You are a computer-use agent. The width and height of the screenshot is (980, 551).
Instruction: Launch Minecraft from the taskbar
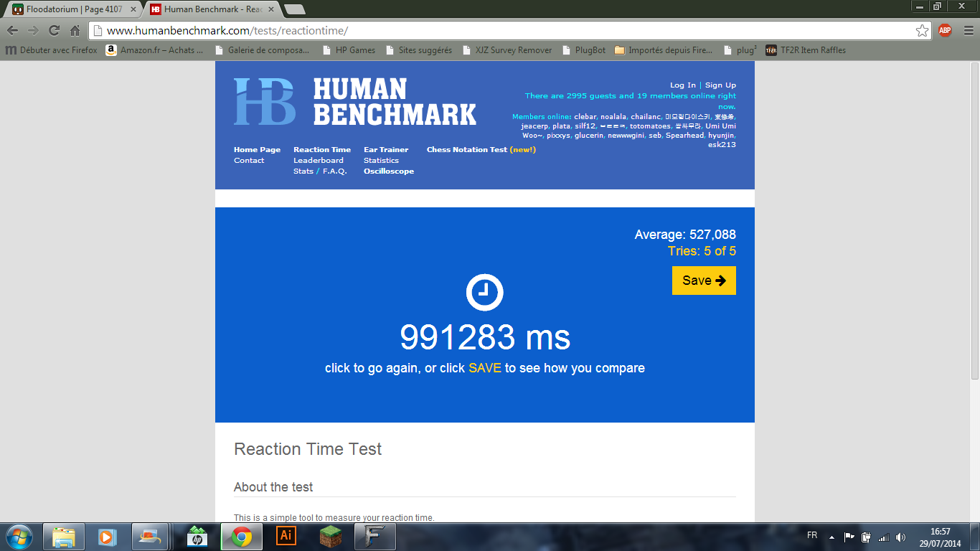click(330, 536)
